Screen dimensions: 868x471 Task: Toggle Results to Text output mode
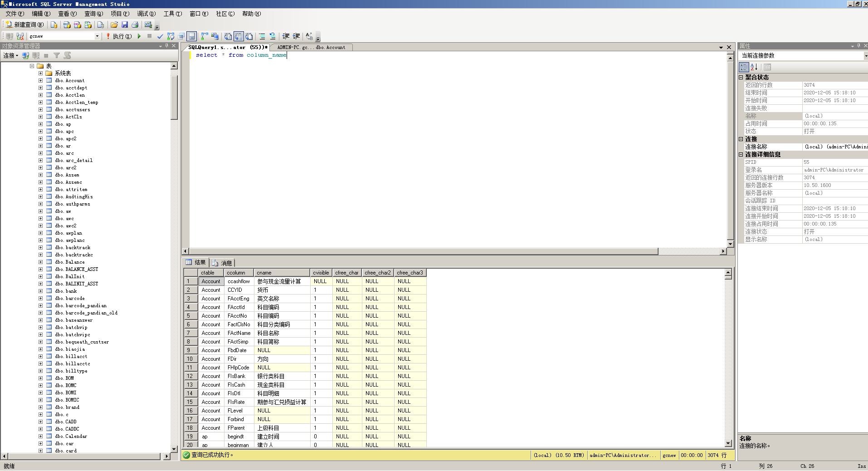tap(228, 36)
